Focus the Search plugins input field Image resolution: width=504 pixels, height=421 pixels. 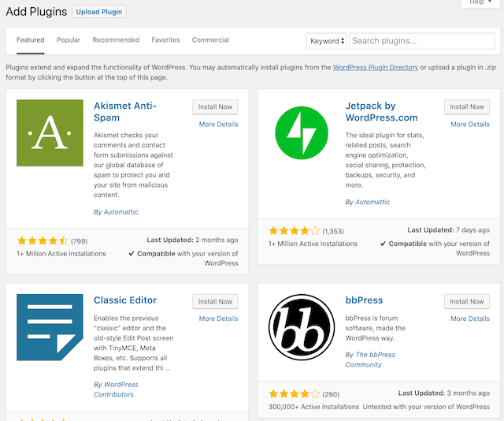422,41
